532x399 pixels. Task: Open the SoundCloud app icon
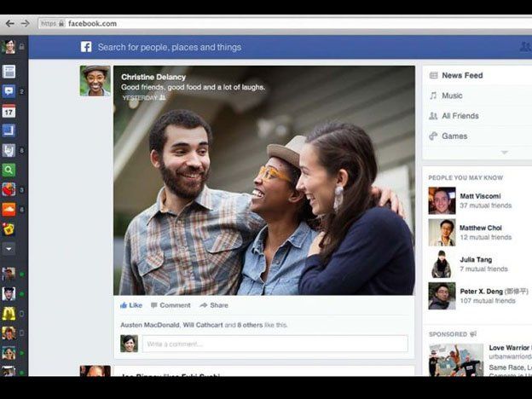pos(9,210)
